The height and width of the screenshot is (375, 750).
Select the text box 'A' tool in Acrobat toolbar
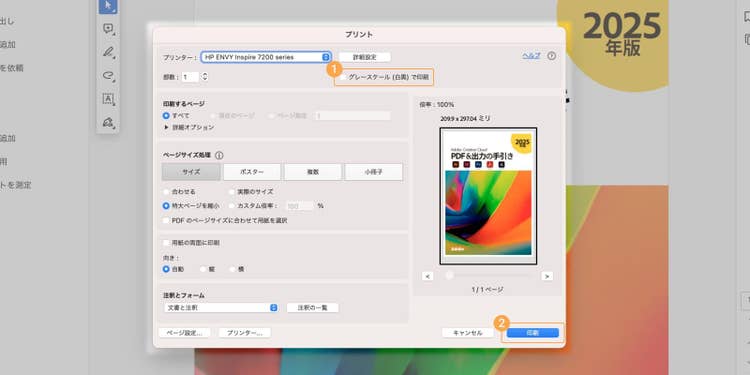coord(108,99)
